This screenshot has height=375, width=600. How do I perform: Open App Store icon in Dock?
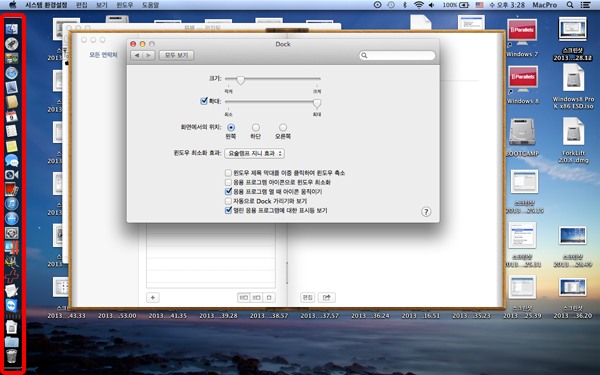[x=11, y=218]
